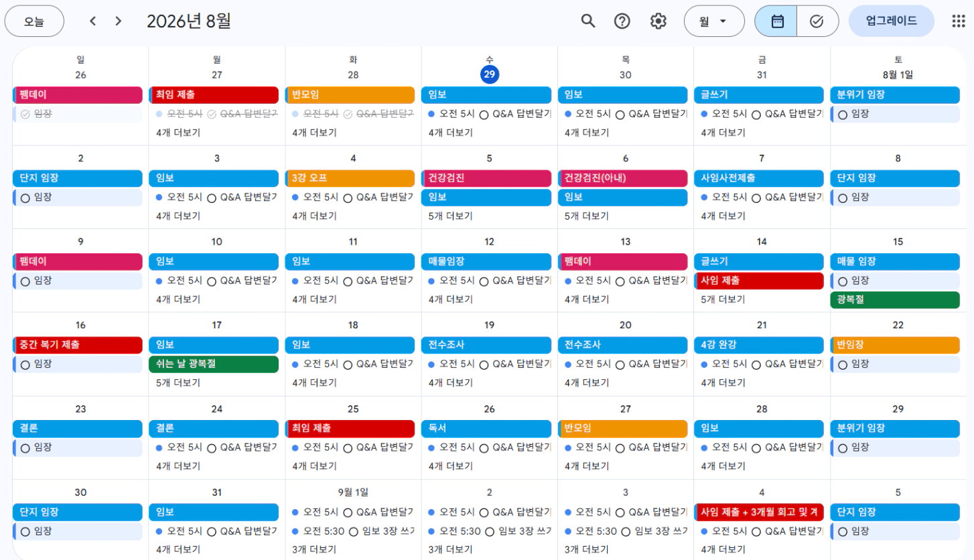
Task: Open the 전수조사 event on August 19
Action: [486, 346]
